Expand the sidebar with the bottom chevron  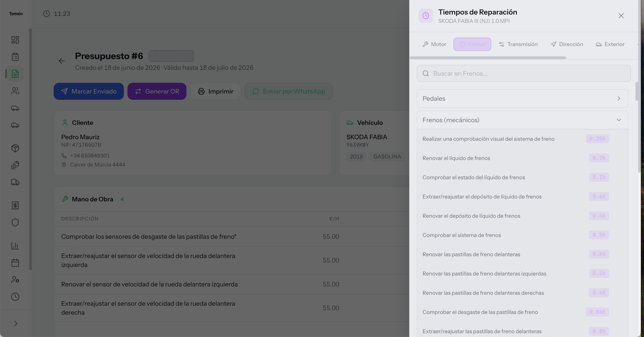(x=16, y=324)
